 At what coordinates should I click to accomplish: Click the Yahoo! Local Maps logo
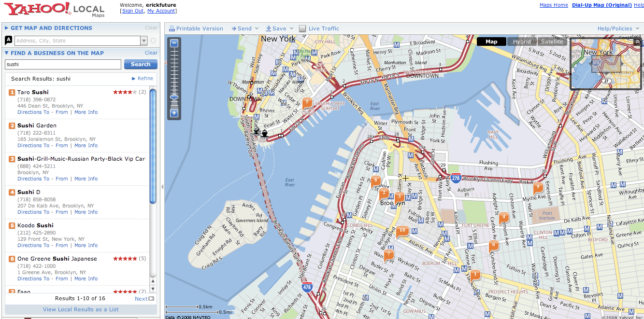tap(54, 10)
